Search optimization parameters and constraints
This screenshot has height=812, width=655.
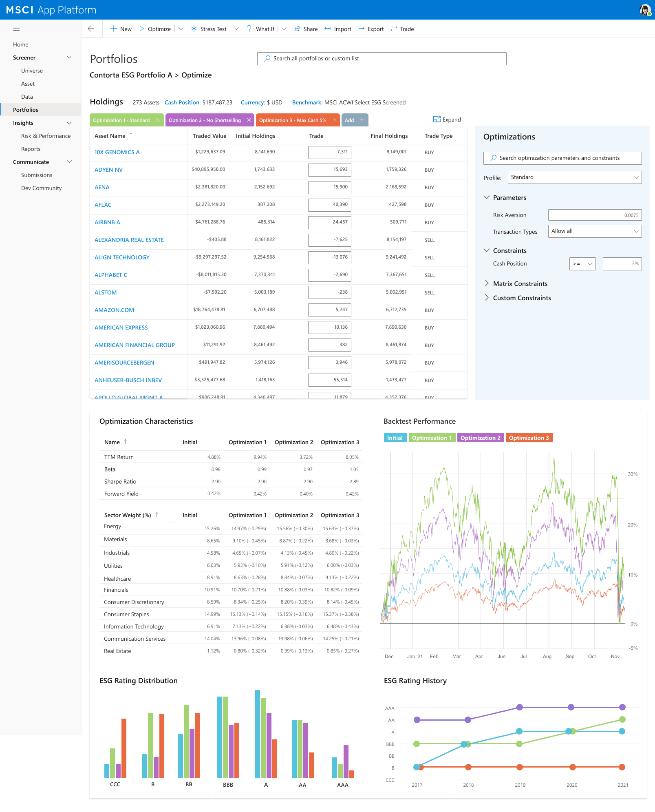pyautogui.click(x=562, y=158)
